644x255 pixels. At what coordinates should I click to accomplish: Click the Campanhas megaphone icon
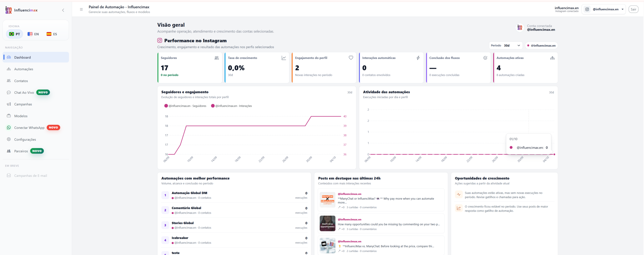(9, 104)
